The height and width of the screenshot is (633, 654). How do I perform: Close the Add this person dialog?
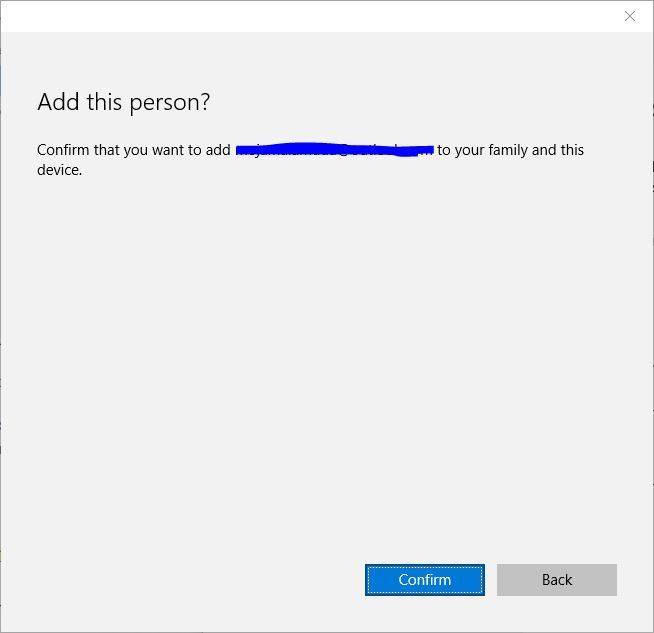pyautogui.click(x=630, y=16)
